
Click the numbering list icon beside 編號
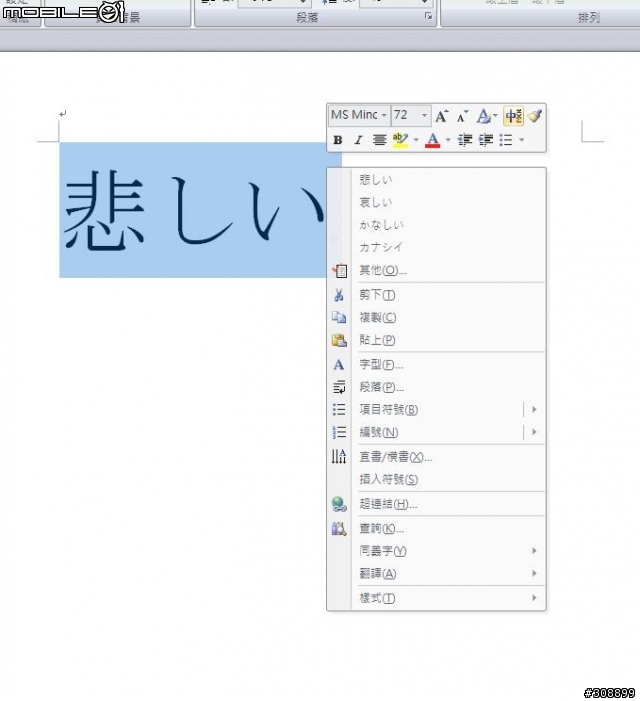(339, 432)
